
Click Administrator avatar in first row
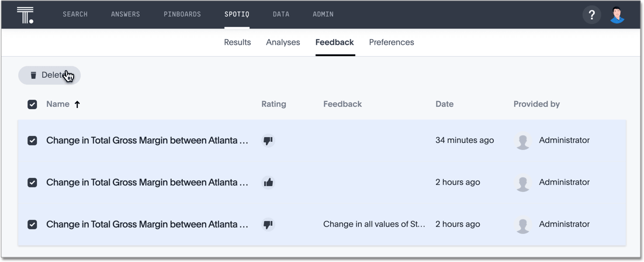click(x=522, y=141)
